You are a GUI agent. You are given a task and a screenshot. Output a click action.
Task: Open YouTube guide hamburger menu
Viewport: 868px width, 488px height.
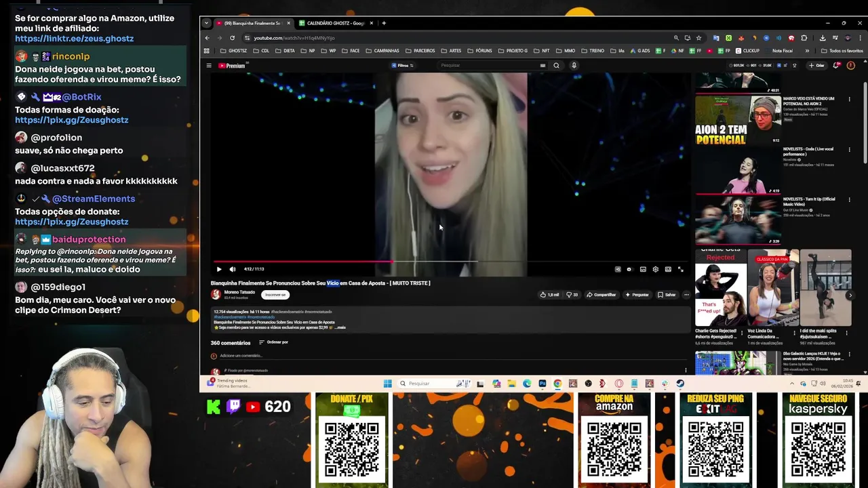point(210,66)
